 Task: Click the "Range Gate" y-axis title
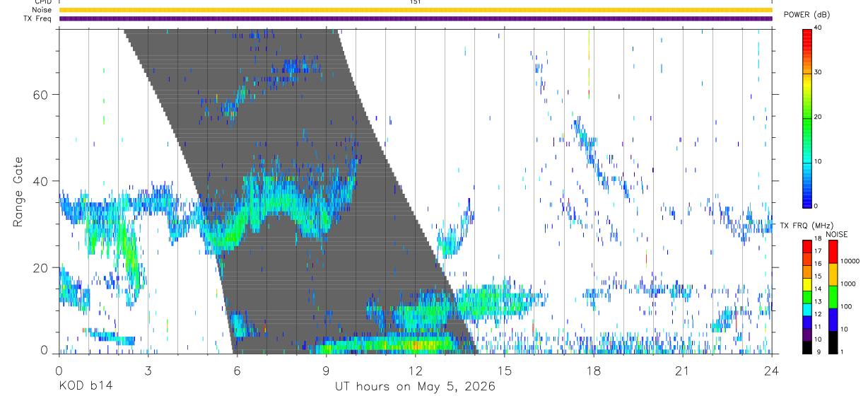pos(17,192)
